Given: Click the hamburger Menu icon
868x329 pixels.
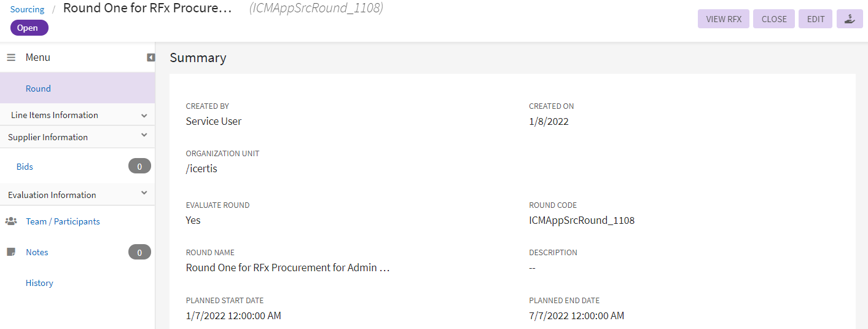Looking at the screenshot, I should coord(11,57).
